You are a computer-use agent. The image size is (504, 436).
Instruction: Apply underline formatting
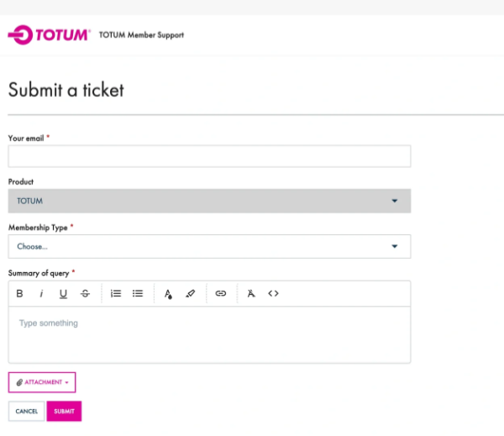pyautogui.click(x=63, y=294)
